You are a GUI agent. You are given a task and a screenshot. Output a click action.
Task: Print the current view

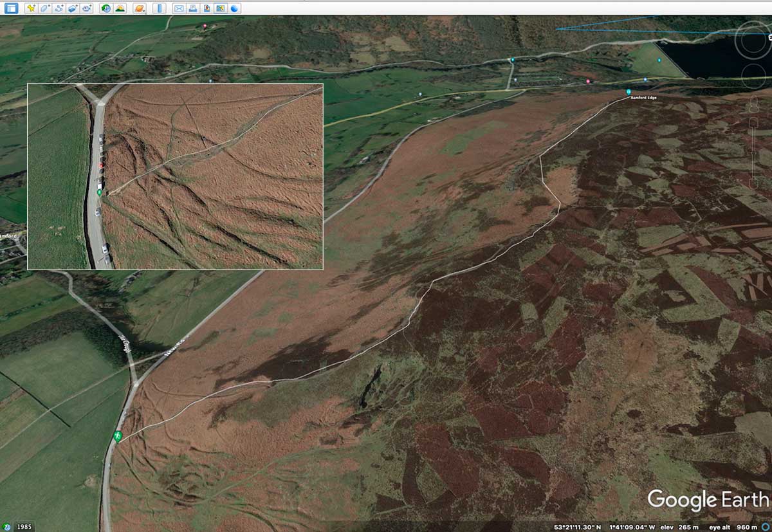tap(193, 8)
